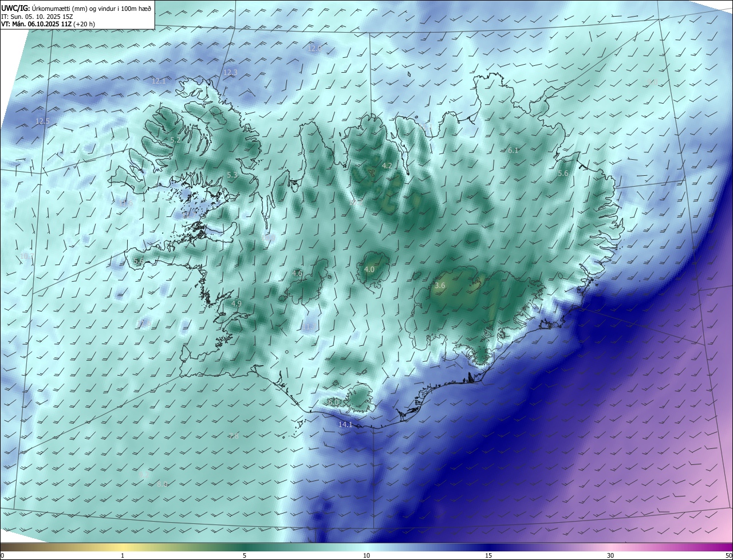Screen dimensions: 733x560
Task: Click the 4.9 value label
Action: [x=237, y=303]
